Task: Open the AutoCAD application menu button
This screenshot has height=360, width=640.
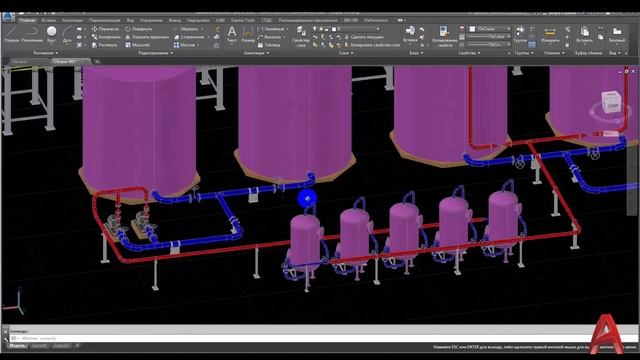Action: (7, 17)
